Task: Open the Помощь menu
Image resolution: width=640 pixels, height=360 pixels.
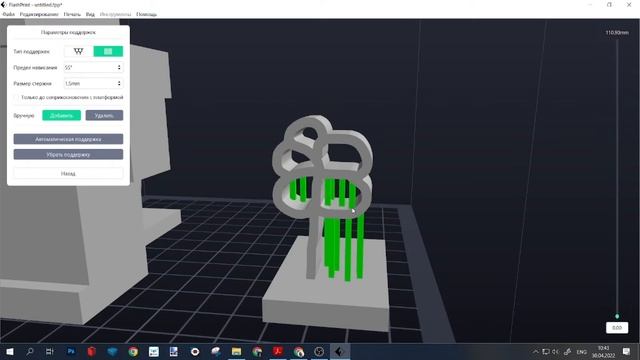Action: click(x=147, y=14)
